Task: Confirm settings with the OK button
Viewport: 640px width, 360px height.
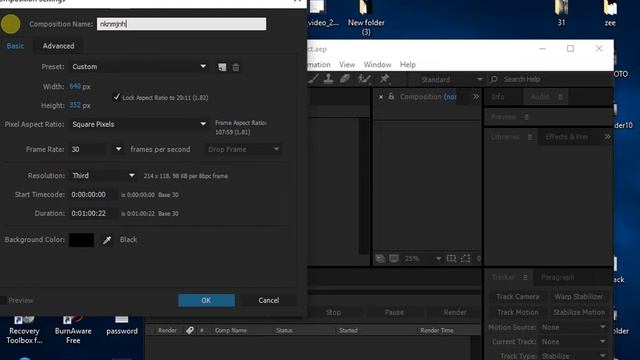Action: [206, 300]
